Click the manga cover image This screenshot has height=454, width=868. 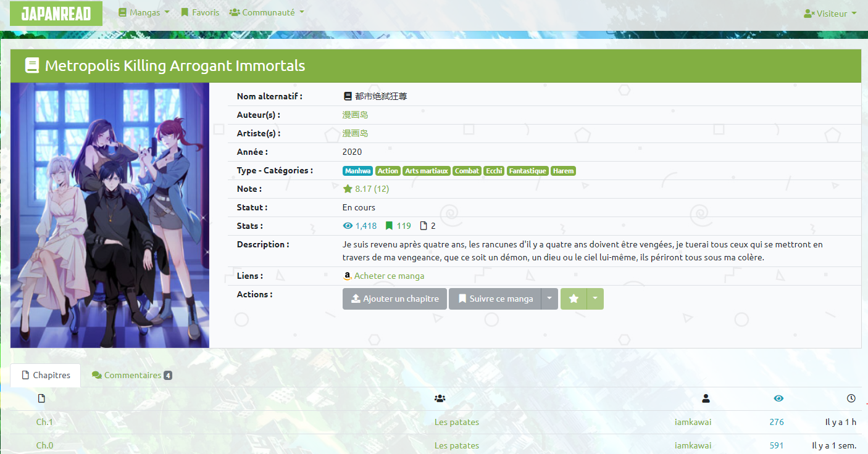[x=110, y=215]
